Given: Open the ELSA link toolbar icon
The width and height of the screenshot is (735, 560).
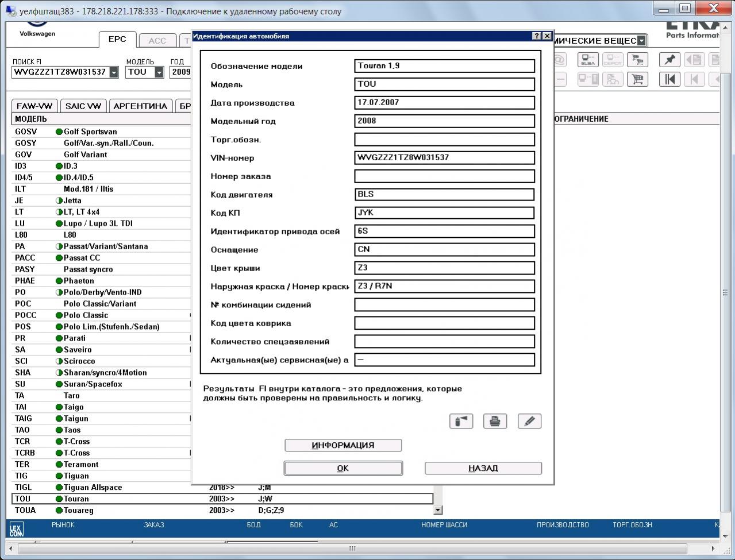Looking at the screenshot, I should coord(588,60).
